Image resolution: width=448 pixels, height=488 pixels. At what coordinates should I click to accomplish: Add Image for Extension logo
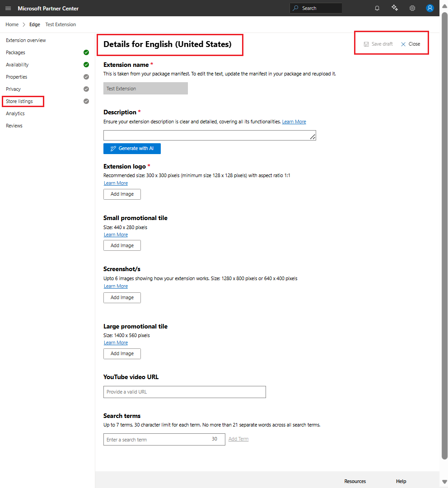coord(122,194)
